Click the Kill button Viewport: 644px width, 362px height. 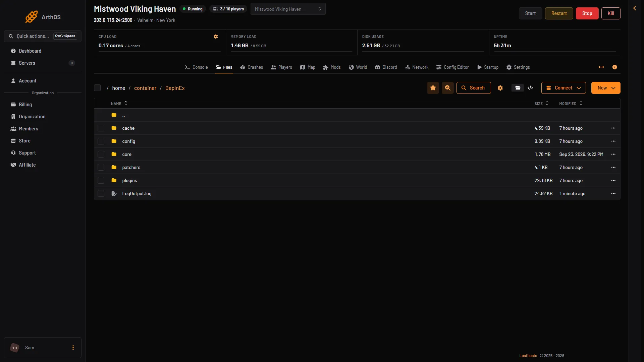(x=611, y=13)
